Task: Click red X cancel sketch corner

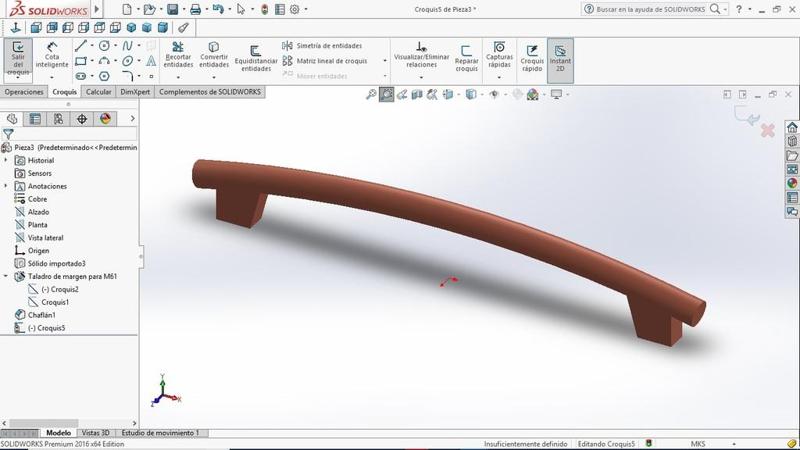Action: (x=767, y=131)
